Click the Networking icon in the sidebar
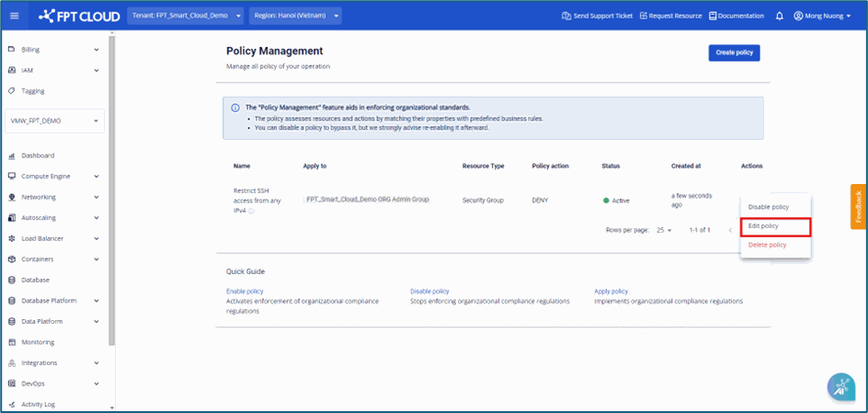 (11, 197)
